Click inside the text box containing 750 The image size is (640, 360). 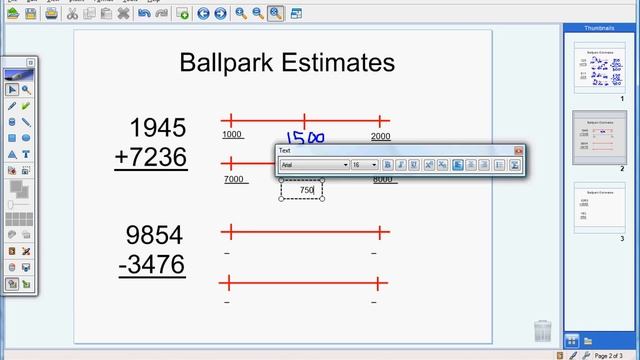tap(302, 190)
